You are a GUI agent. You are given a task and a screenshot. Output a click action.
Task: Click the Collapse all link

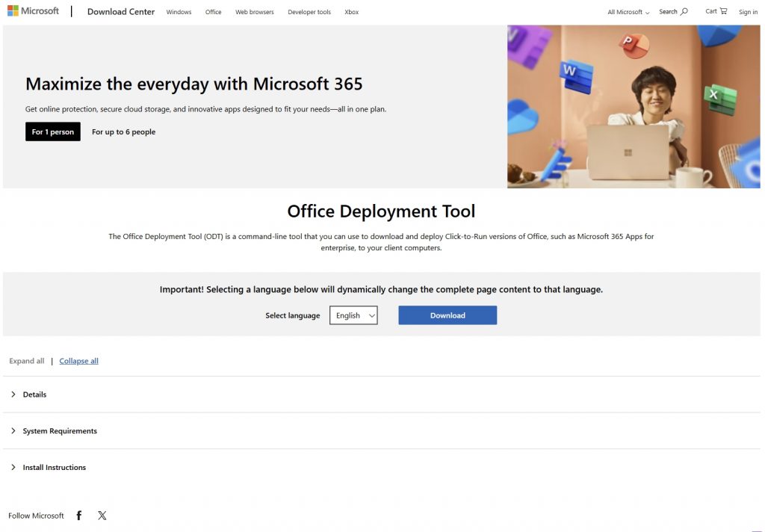(x=78, y=361)
